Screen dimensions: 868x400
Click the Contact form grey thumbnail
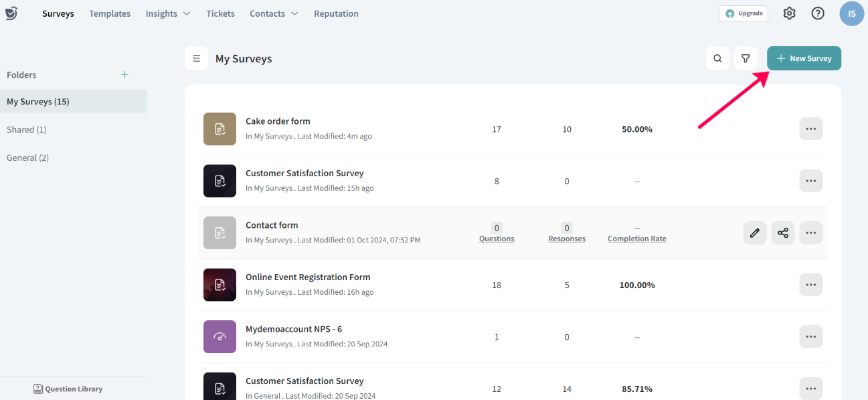pos(220,232)
